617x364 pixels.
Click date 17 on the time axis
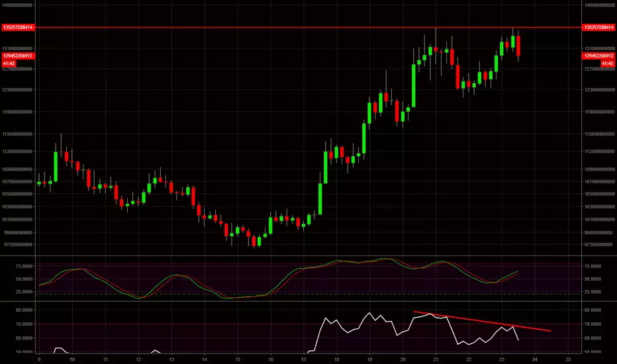[304, 359]
